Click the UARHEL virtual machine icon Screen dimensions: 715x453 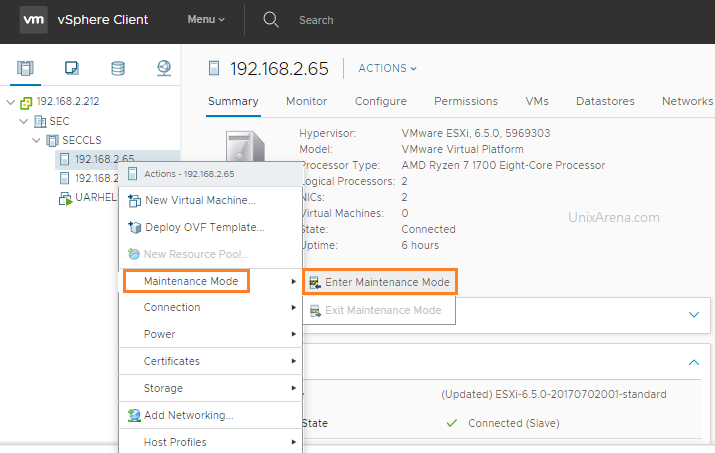(65, 198)
